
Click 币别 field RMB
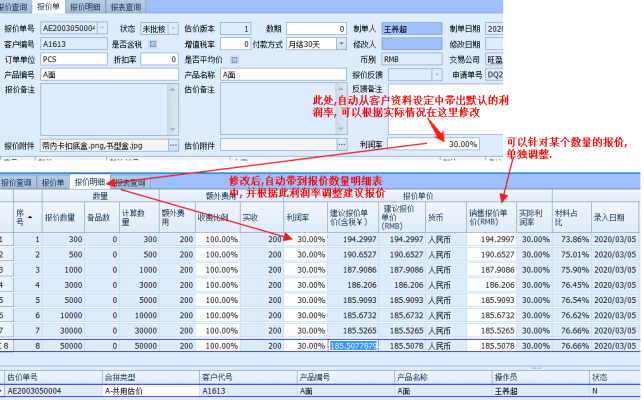tap(412, 59)
